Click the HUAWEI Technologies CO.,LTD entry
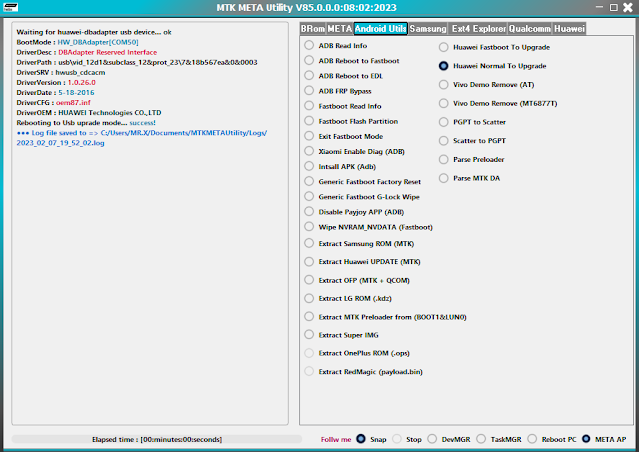The image size is (639, 452). tap(110, 112)
